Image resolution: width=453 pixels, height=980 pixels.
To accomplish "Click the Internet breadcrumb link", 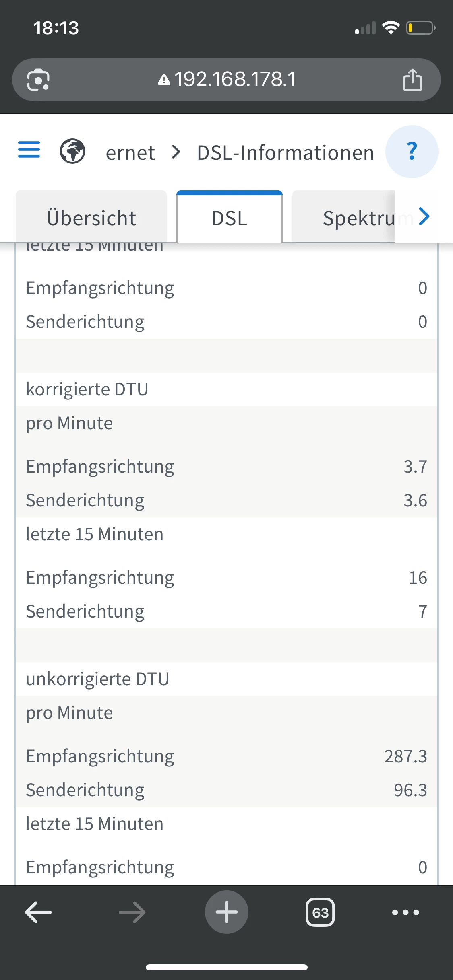I will click(x=130, y=153).
